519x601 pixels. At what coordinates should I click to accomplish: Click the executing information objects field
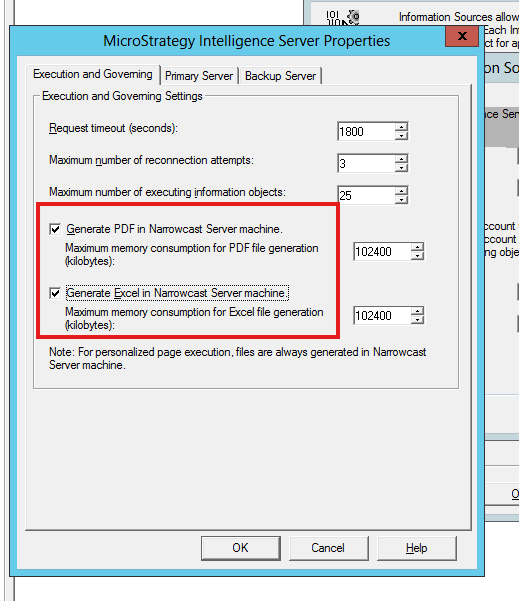(366, 195)
